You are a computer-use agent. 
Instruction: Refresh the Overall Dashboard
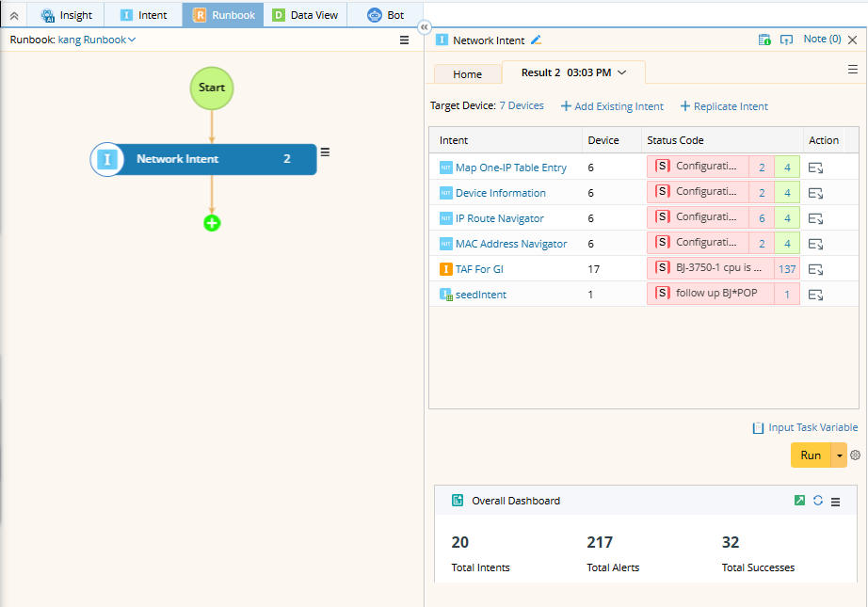[x=817, y=501]
